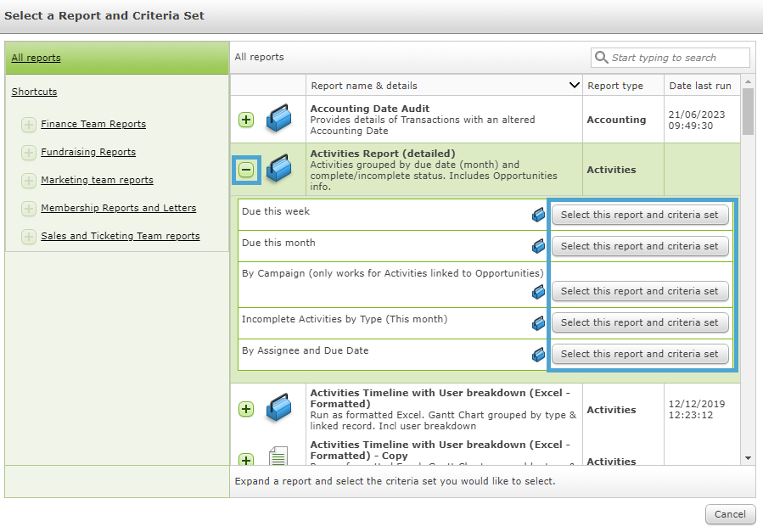763x532 pixels.
Task: Click the Accounting Date Audit report title
Action: pos(370,109)
